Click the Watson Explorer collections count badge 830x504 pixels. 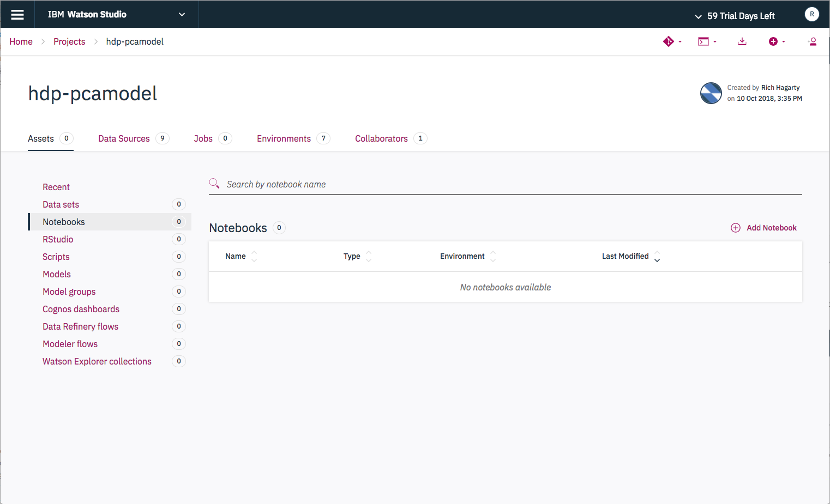[x=179, y=361]
